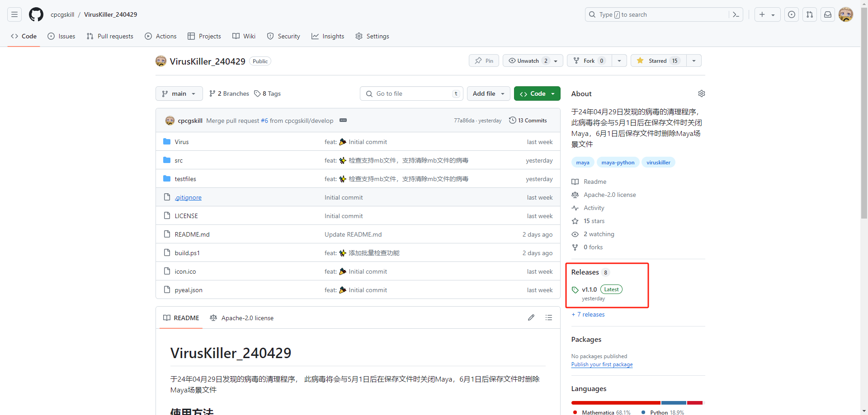Expand commit message ellipsis button

click(343, 120)
